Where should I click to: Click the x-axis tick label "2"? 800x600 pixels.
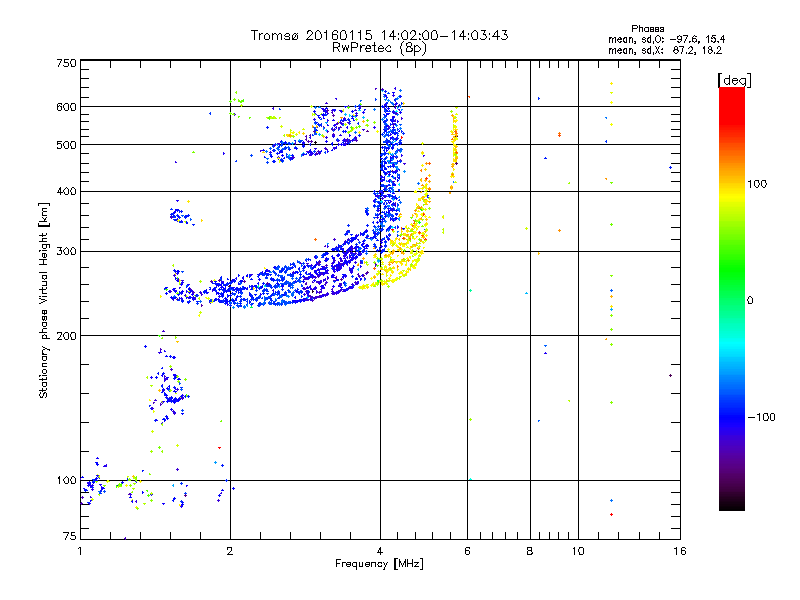230,551
